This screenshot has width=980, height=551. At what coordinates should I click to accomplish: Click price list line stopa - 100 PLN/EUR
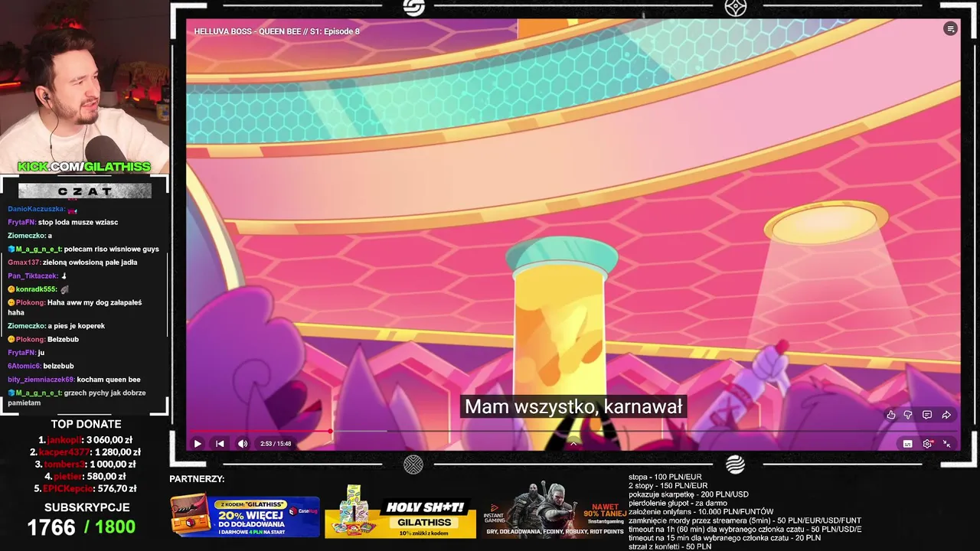666,477
